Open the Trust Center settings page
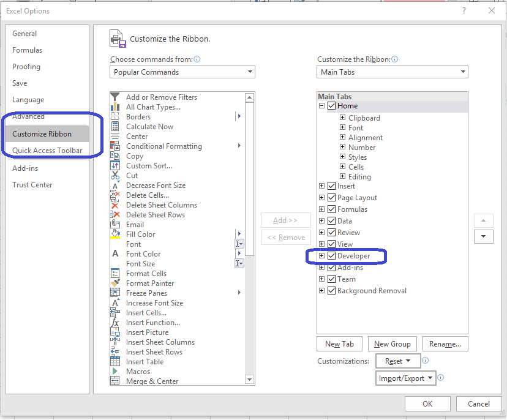Viewport: 507px width, 420px height. coord(32,184)
